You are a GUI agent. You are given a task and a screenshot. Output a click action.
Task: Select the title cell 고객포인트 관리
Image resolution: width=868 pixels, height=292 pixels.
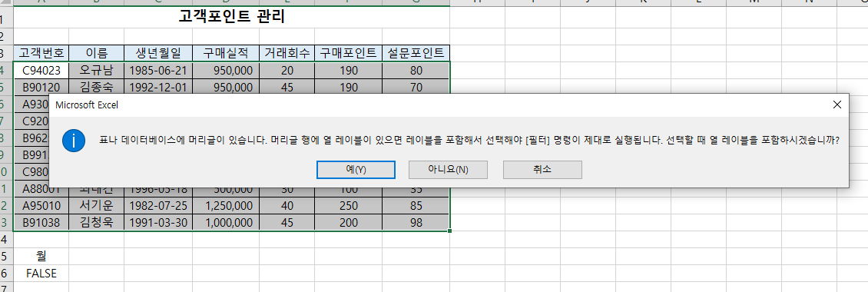(x=231, y=17)
